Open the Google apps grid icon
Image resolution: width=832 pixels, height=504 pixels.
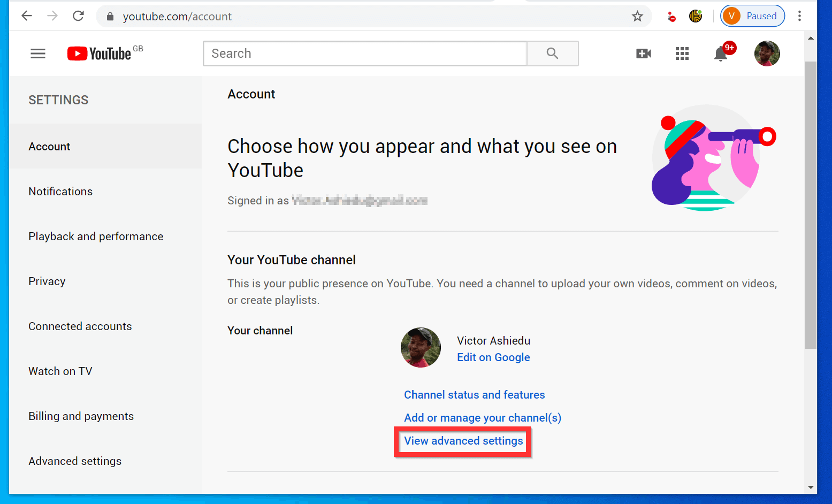tap(682, 54)
